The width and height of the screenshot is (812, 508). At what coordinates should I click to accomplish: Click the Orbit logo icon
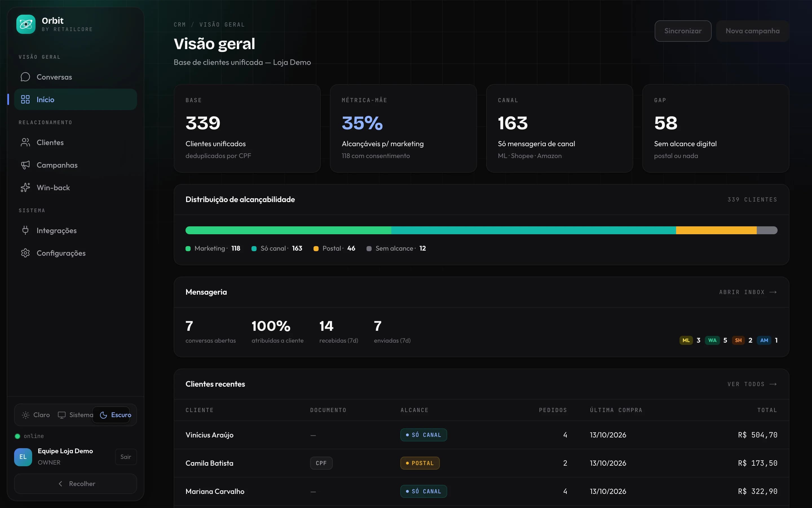26,24
